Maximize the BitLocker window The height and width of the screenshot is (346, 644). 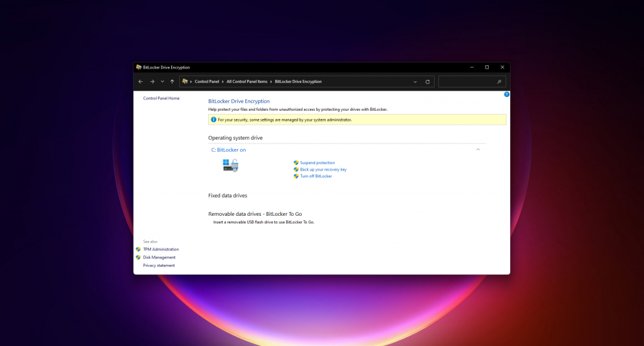pyautogui.click(x=487, y=67)
